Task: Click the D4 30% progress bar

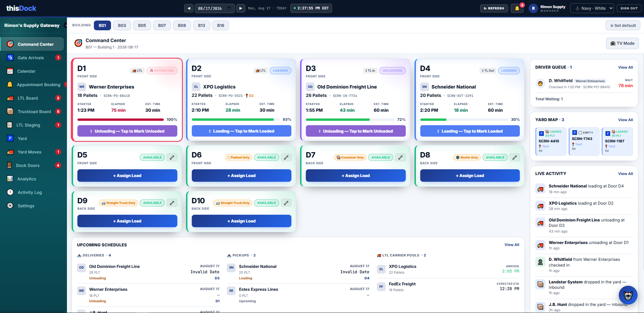Action: click(x=464, y=119)
